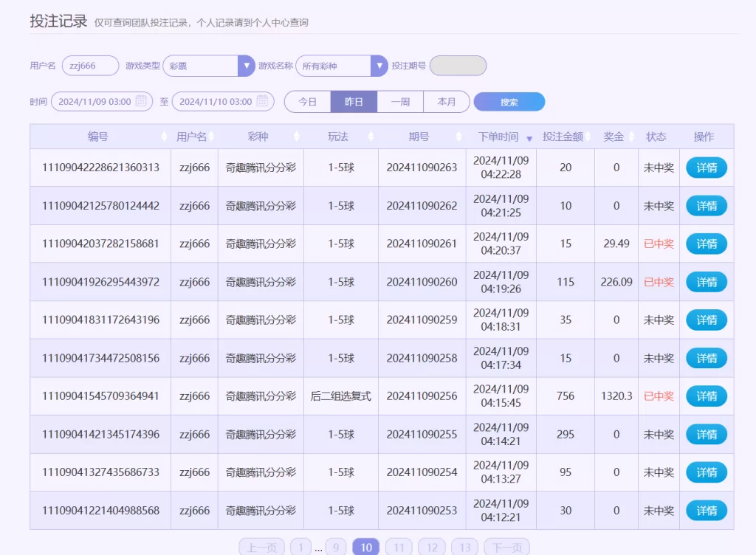Expand the 游戏类型 彩票 dropdown

click(247, 66)
